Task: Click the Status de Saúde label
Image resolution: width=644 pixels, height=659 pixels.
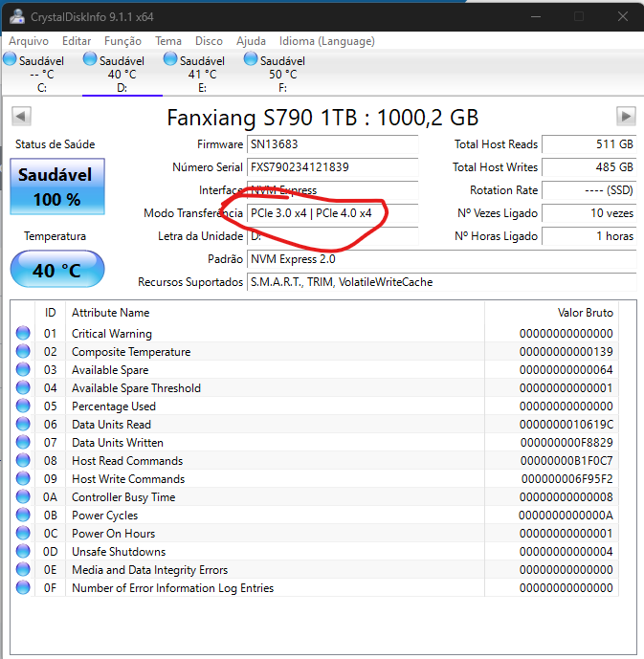Action: [56, 144]
